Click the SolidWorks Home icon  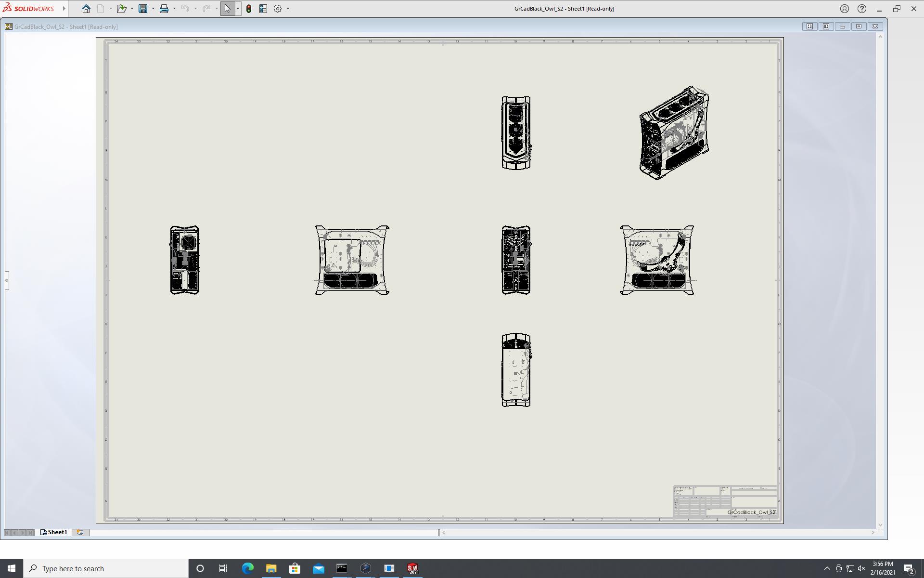(86, 9)
